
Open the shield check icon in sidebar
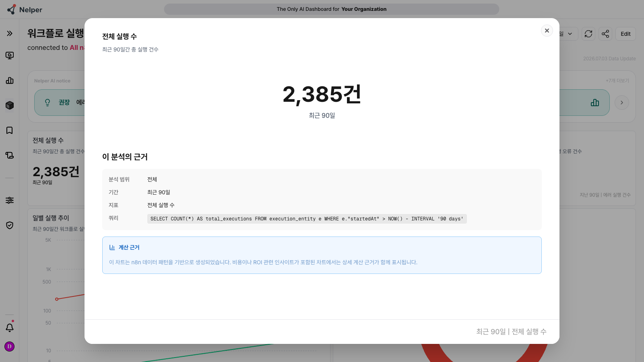pos(10,225)
